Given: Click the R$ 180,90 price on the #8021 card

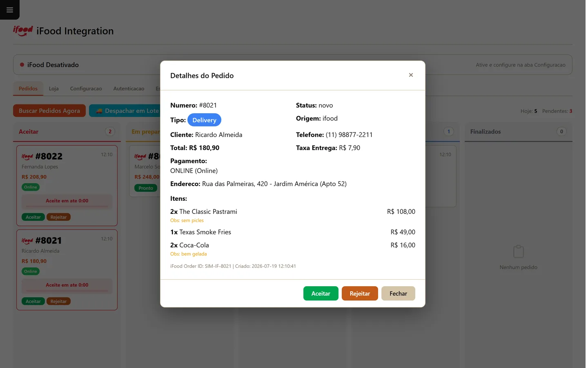Looking at the screenshot, I should [34, 261].
